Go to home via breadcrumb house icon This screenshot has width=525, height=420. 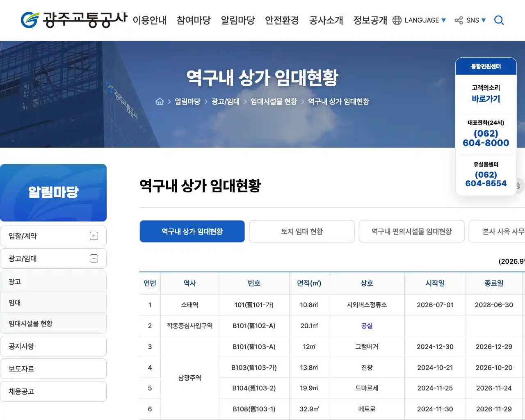click(x=160, y=101)
